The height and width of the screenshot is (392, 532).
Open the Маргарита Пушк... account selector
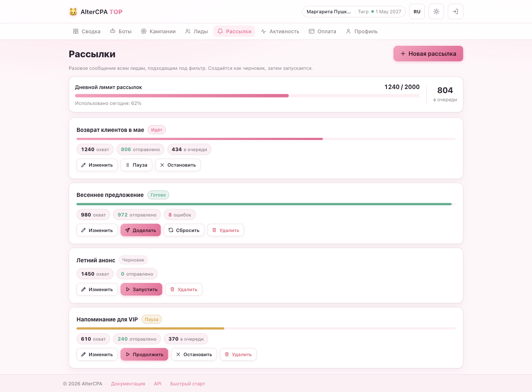tap(354, 11)
